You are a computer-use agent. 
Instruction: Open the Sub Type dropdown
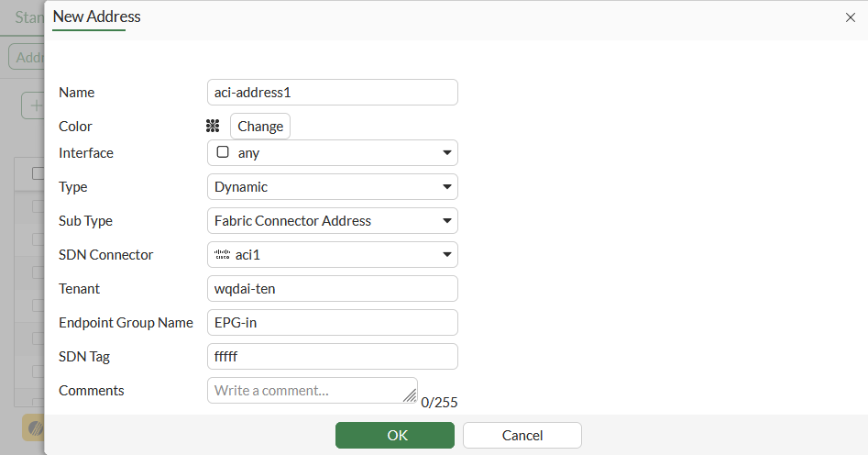[447, 221]
